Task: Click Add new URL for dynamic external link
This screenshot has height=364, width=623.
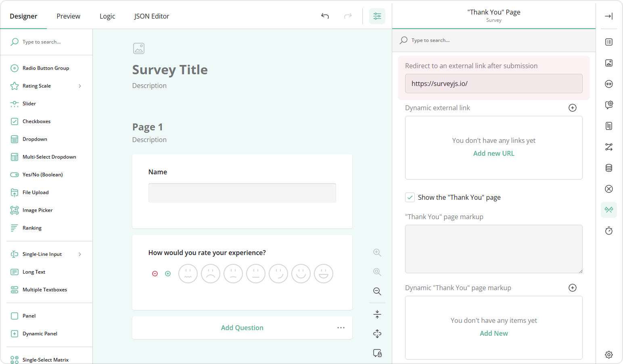Action: coord(493,153)
